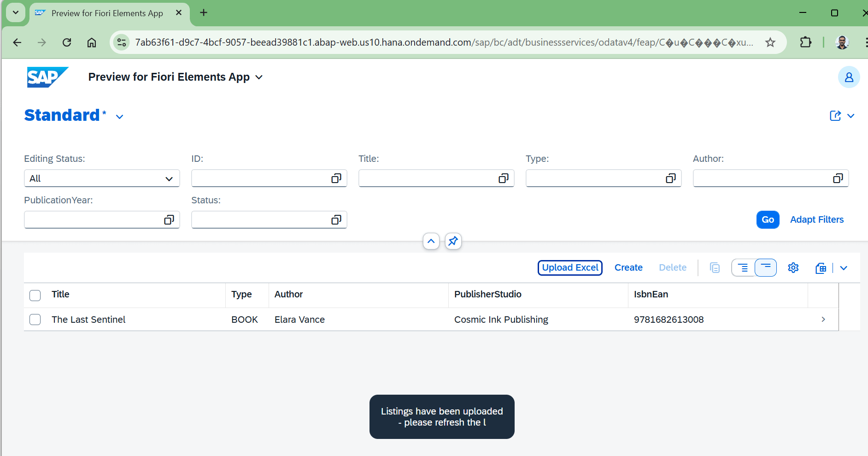
Task: Bookmark page with star icon
Action: pos(770,43)
